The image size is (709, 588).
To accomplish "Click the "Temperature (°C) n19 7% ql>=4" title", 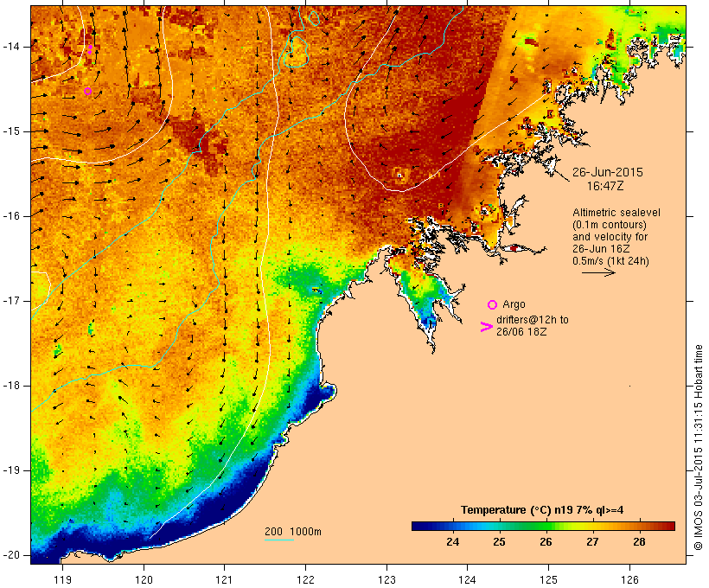I will tap(542, 510).
